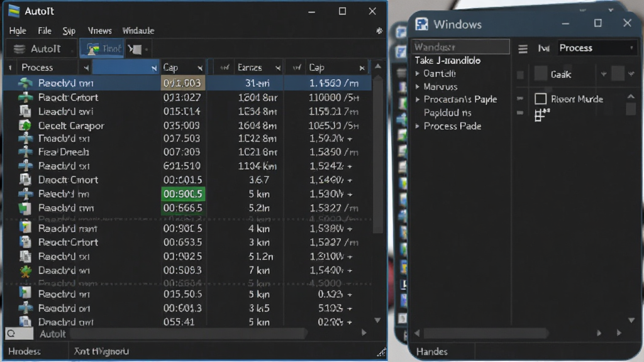
Task: Click the star icon in the 00:509.3 row
Action: pyautogui.click(x=25, y=270)
